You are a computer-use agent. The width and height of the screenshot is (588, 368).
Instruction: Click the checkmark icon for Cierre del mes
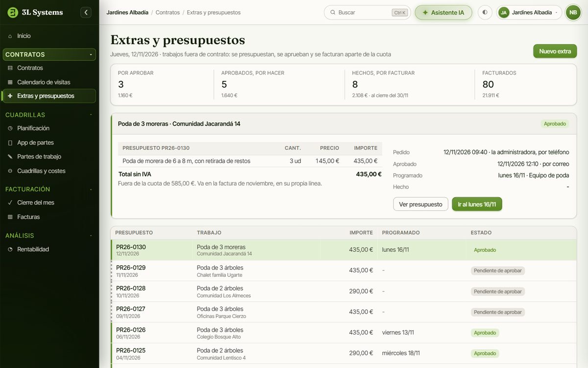pos(10,202)
